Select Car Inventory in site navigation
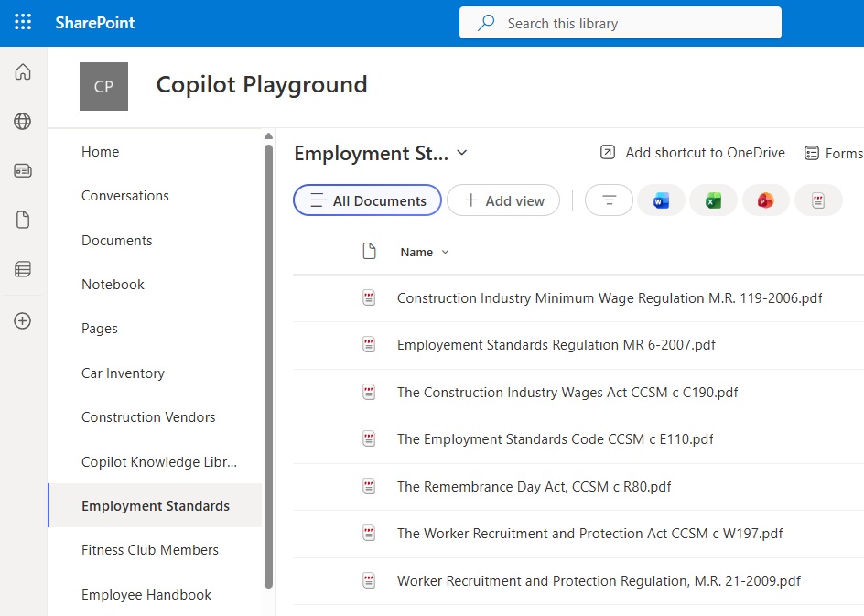 (x=123, y=373)
